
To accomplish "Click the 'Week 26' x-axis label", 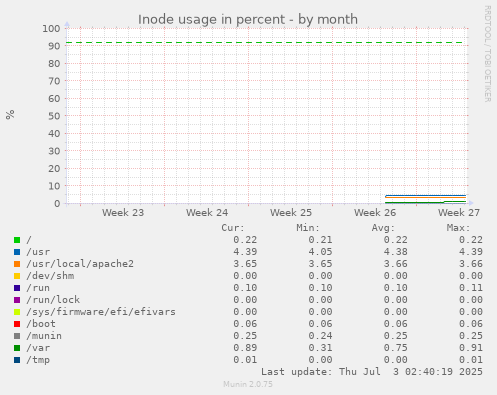I will pos(375,213).
